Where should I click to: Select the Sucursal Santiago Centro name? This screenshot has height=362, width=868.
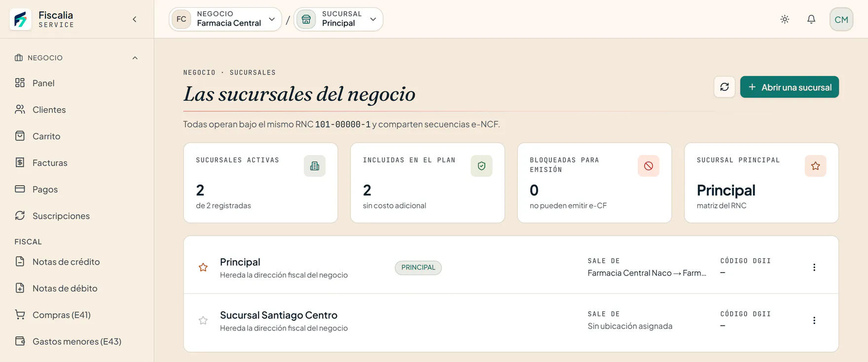click(279, 315)
